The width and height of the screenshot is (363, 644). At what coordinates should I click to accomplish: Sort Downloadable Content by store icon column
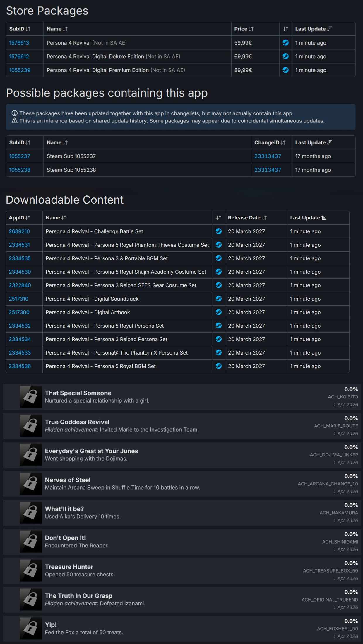tap(219, 218)
